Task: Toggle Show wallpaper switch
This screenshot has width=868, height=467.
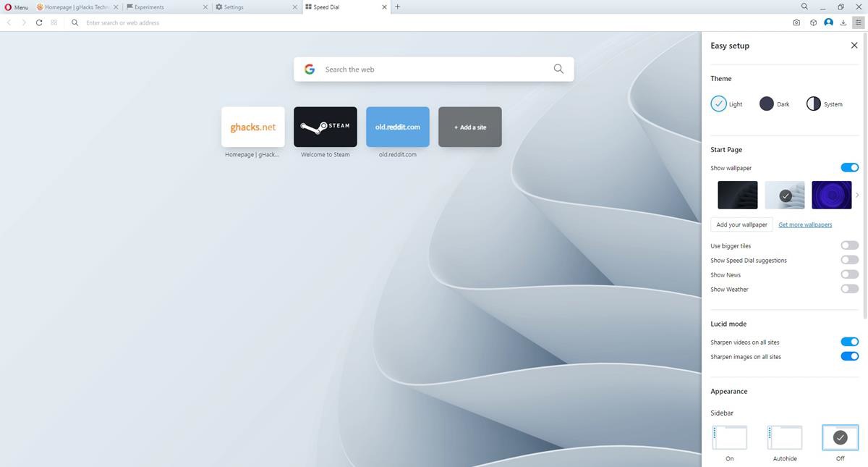Action: pyautogui.click(x=850, y=168)
